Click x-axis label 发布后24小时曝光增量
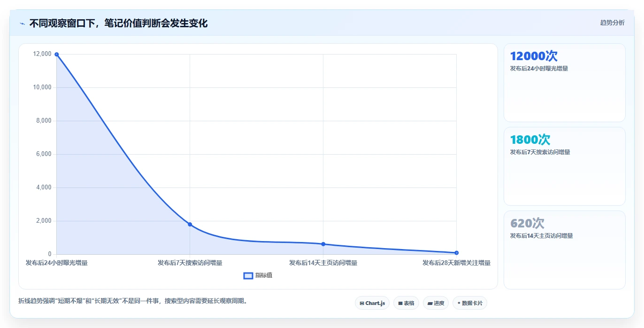Viewport: 644px width, 328px height. tap(56, 263)
